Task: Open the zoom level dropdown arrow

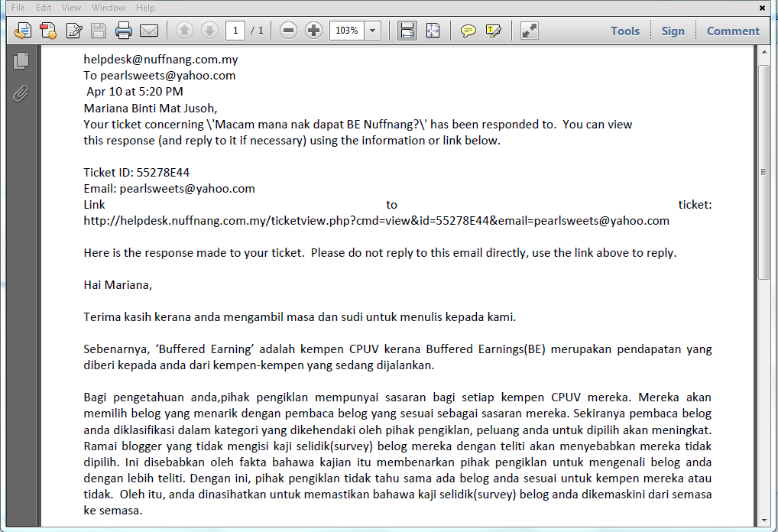Action: tap(373, 31)
